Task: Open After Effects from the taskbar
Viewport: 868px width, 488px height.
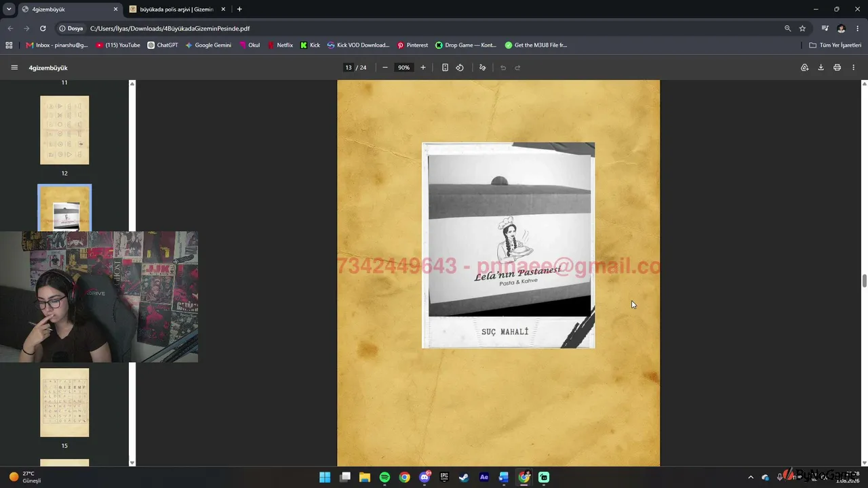Action: pyautogui.click(x=484, y=477)
